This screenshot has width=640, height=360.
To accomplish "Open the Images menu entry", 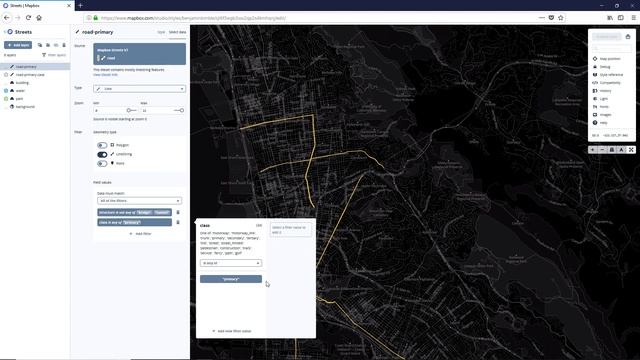I will [602, 115].
